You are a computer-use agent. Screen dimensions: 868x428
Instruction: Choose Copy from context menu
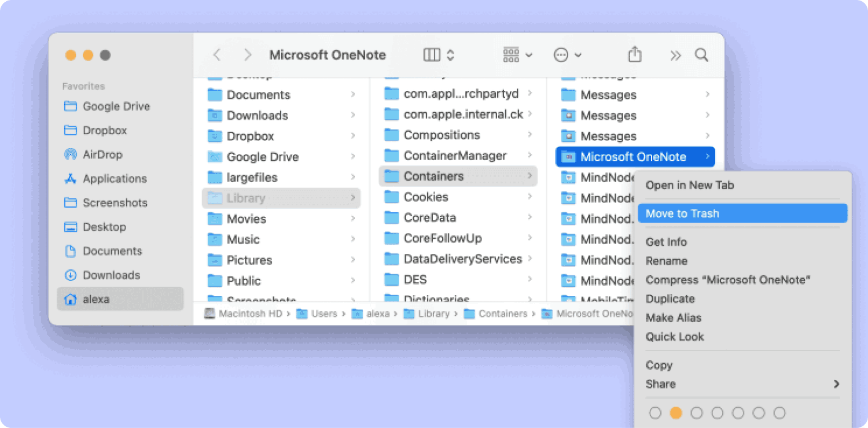[742, 366]
